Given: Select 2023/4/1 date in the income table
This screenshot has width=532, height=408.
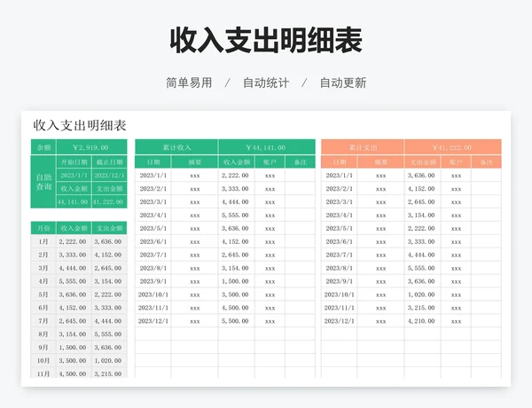Looking at the screenshot, I should pyautogui.click(x=153, y=215).
